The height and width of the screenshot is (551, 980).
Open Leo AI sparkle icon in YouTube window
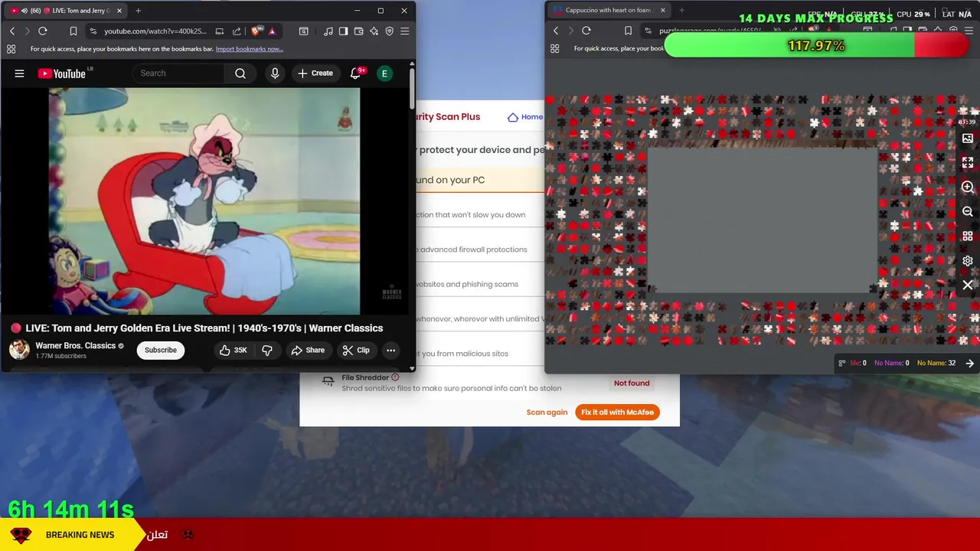point(374,31)
